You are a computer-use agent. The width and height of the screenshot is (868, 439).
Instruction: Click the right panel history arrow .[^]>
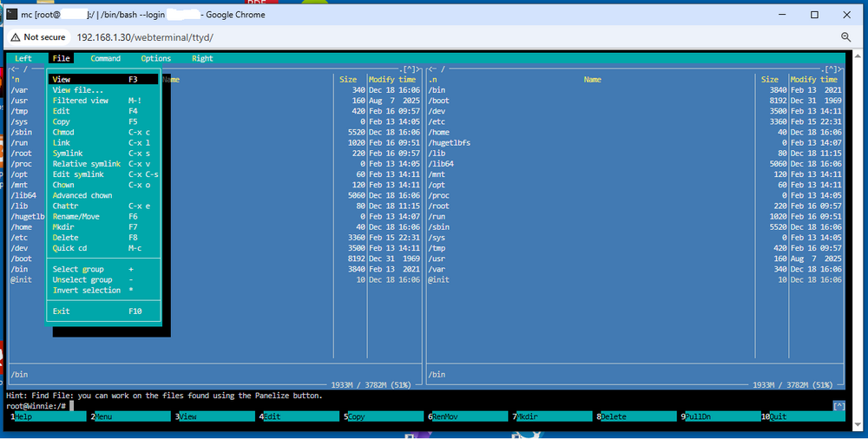[832, 69]
